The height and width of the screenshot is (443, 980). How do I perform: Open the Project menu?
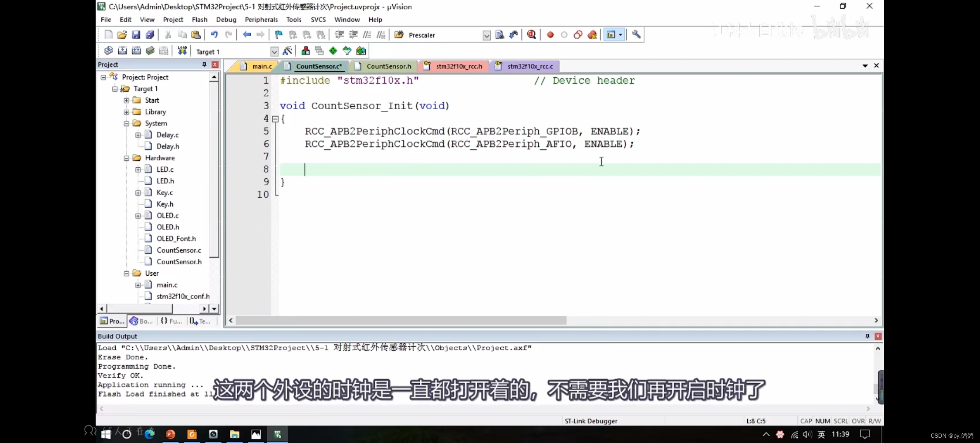[173, 20]
